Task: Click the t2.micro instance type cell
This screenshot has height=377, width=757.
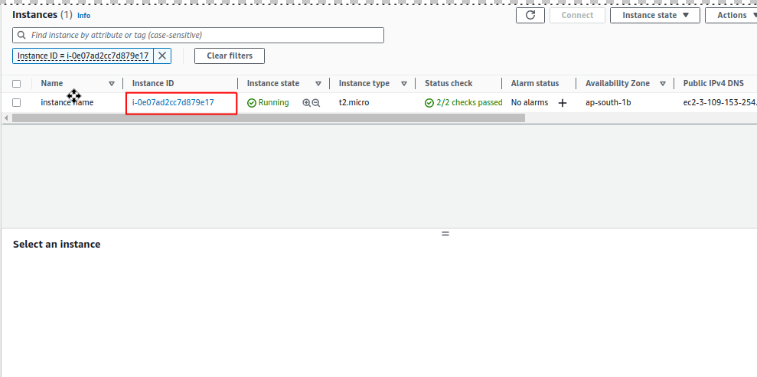Action: coord(354,102)
